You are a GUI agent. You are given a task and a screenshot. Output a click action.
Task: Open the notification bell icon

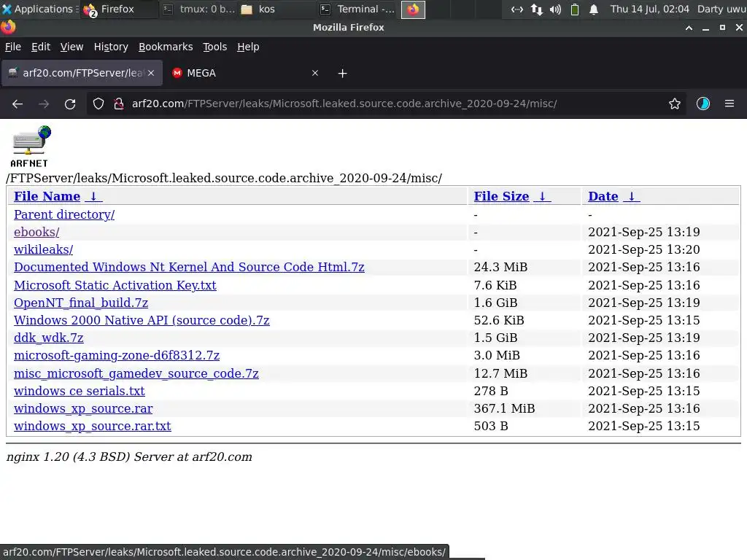click(x=594, y=9)
